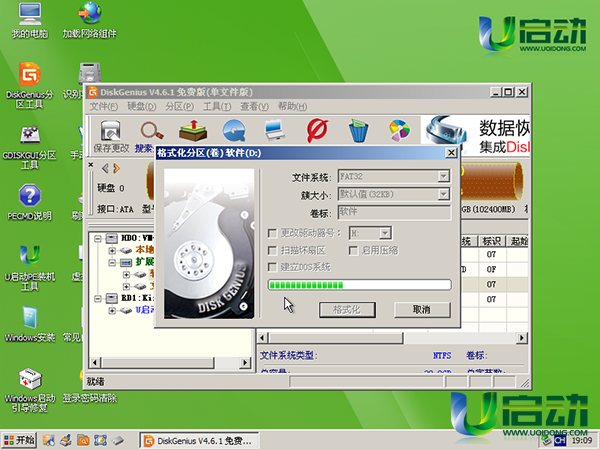Image resolution: width=600 pixels, height=450 pixels.
Task: Close the disk info panel with small x
Action: point(91,165)
